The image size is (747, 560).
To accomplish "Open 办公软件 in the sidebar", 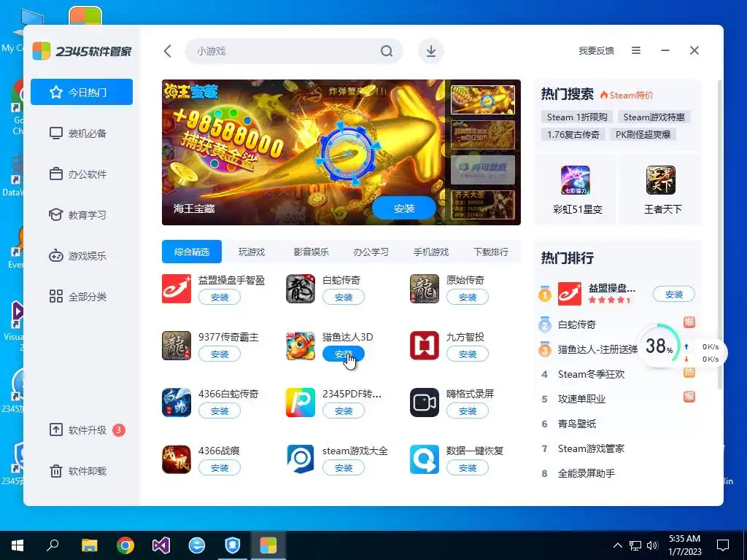I will [82, 174].
